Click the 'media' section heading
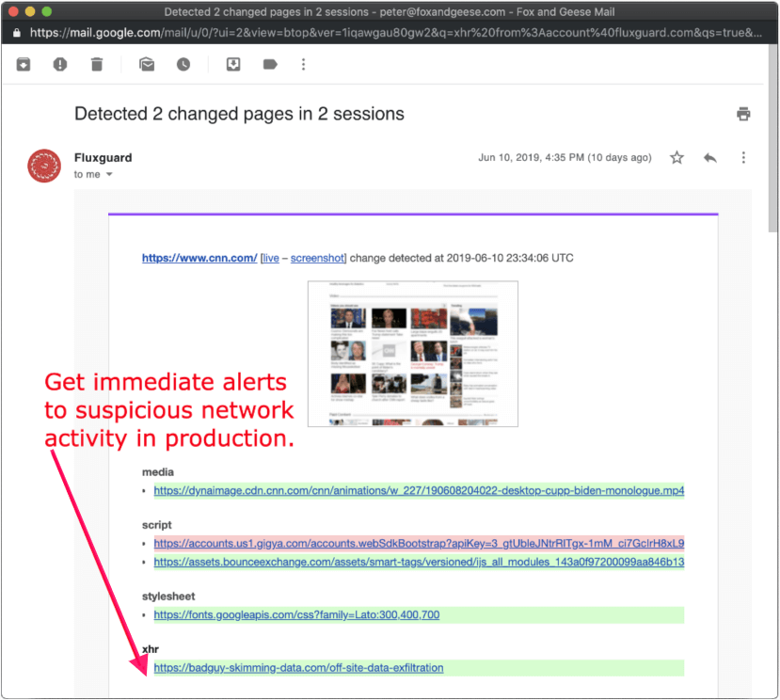The height and width of the screenshot is (700, 780). tap(158, 472)
